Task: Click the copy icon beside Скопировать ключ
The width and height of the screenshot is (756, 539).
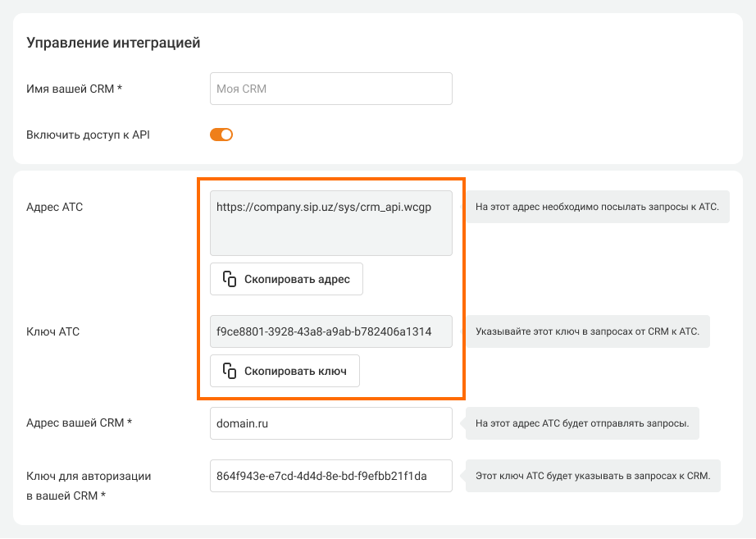Action: coord(230,371)
